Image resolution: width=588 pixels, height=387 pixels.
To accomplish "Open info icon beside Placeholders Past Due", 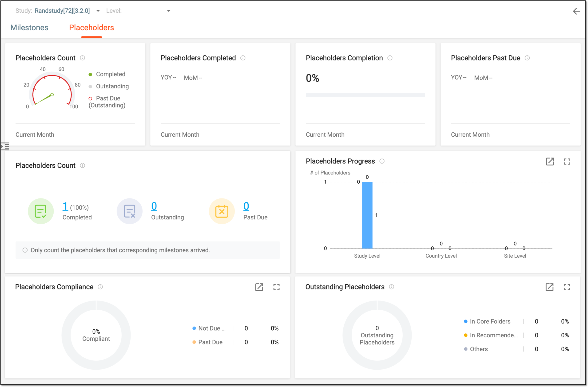I will pos(527,58).
